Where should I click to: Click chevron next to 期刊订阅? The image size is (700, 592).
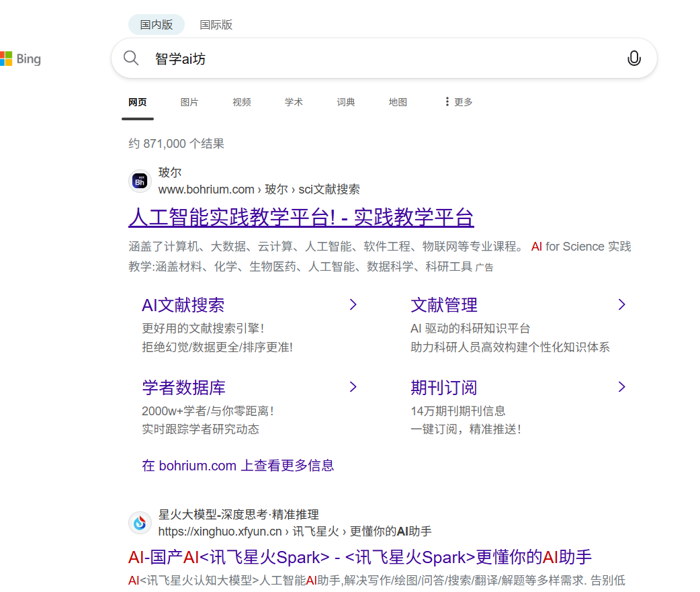tap(621, 387)
